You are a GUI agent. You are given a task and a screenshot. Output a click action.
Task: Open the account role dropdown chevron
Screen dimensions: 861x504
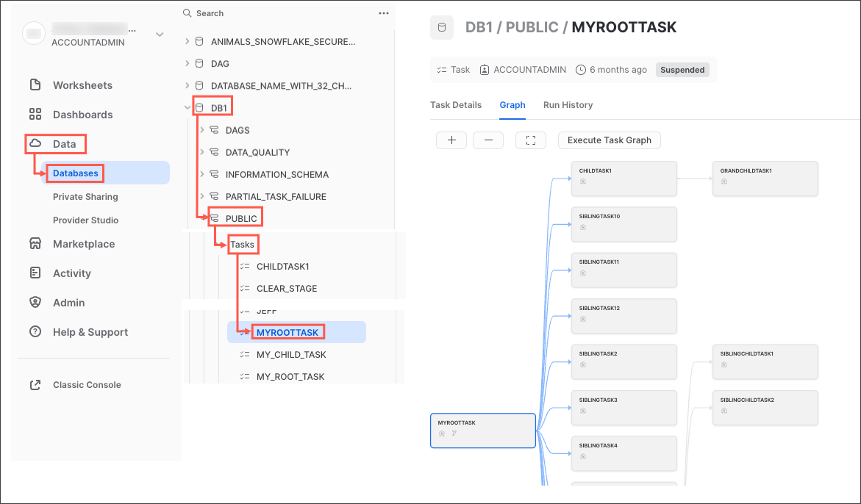pos(160,35)
